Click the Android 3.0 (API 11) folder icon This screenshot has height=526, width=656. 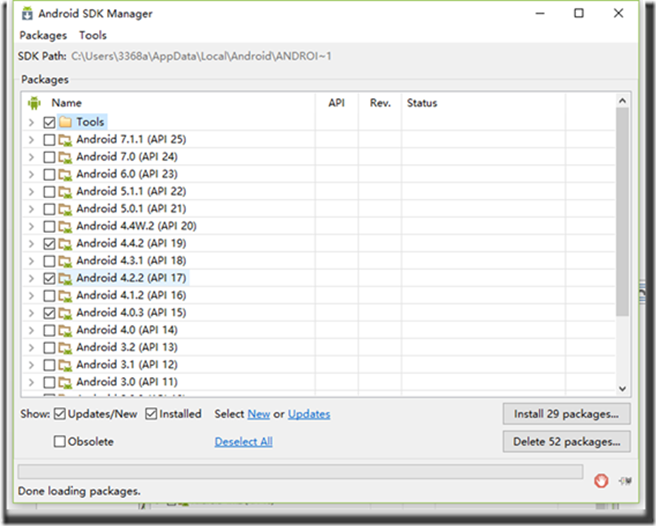click(x=65, y=382)
